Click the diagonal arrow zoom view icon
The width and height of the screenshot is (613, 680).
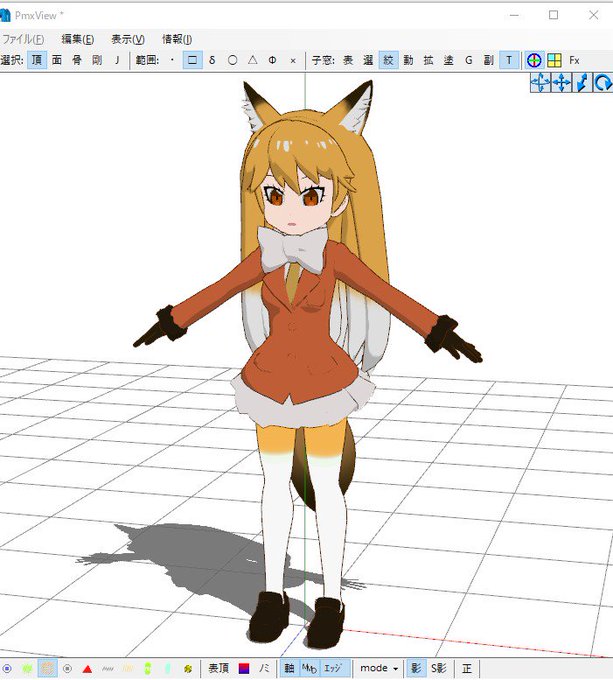click(x=582, y=82)
